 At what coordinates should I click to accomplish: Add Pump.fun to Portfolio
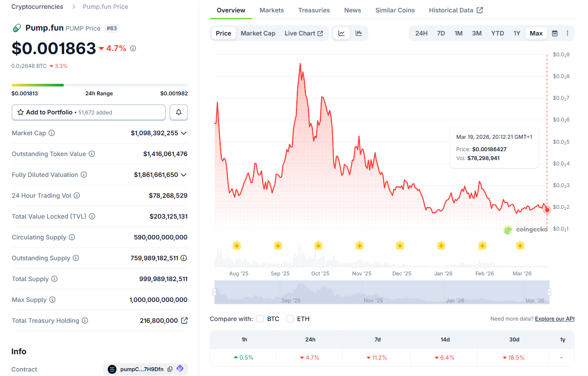pos(88,113)
